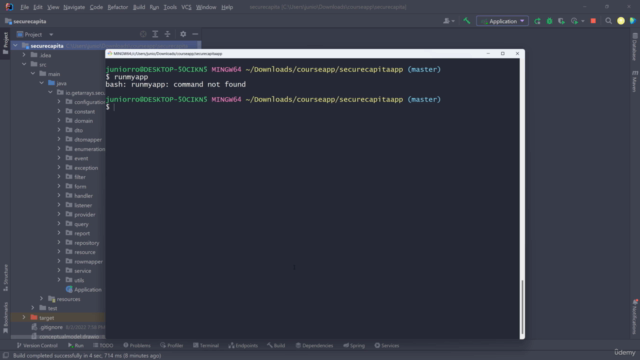The width and height of the screenshot is (640, 360).
Task: Open the Endpoints tool tab
Action: pos(243,345)
